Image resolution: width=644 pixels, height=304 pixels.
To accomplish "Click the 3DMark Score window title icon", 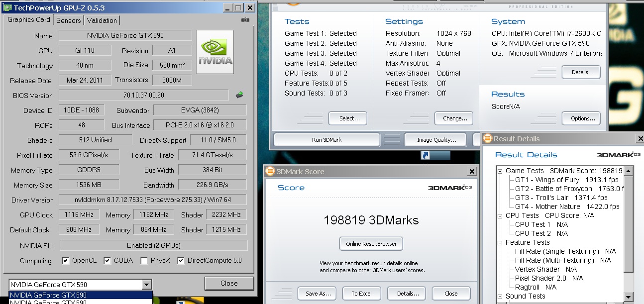I will tap(270, 171).
